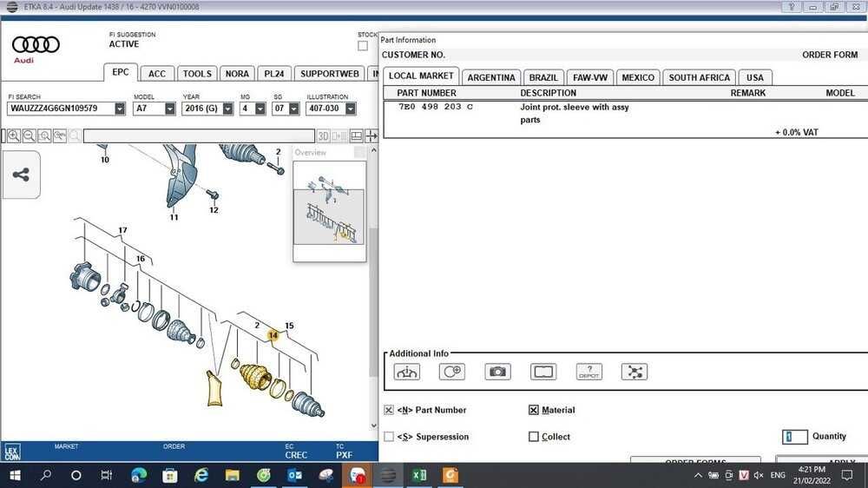The image size is (868, 488).
Task: Click the circle-plus additional info icon
Action: pos(451,372)
